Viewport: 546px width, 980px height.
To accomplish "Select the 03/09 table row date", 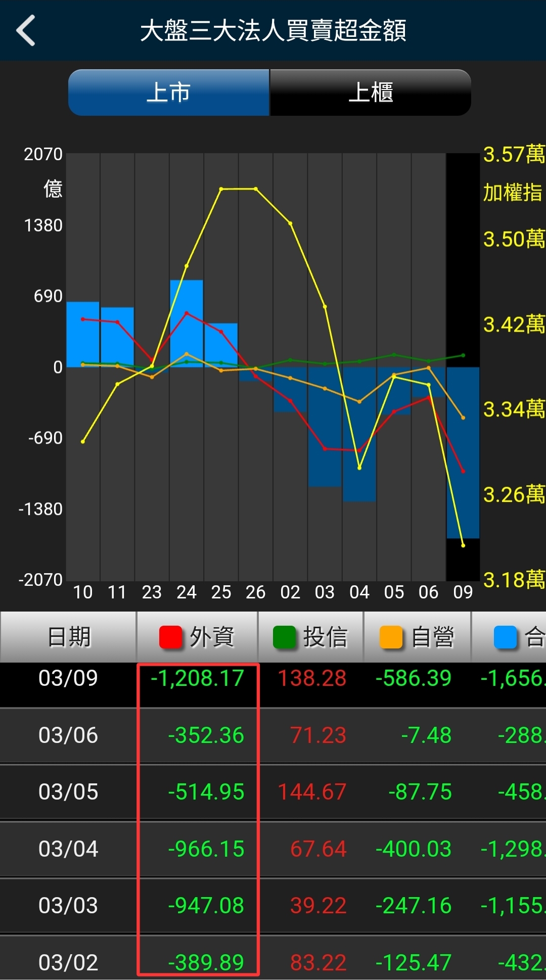I will point(68,678).
